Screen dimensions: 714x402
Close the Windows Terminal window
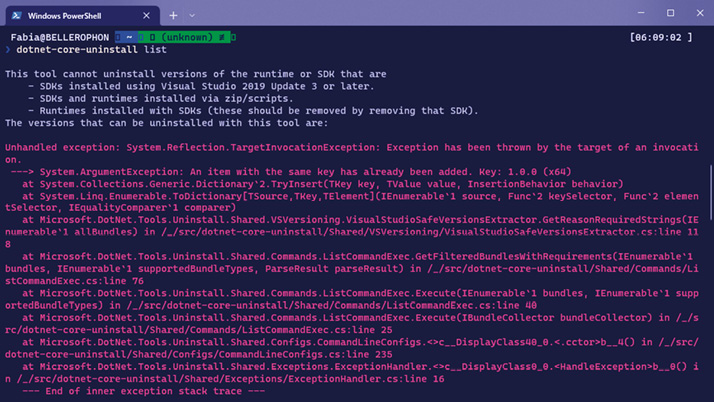pyautogui.click(x=700, y=13)
